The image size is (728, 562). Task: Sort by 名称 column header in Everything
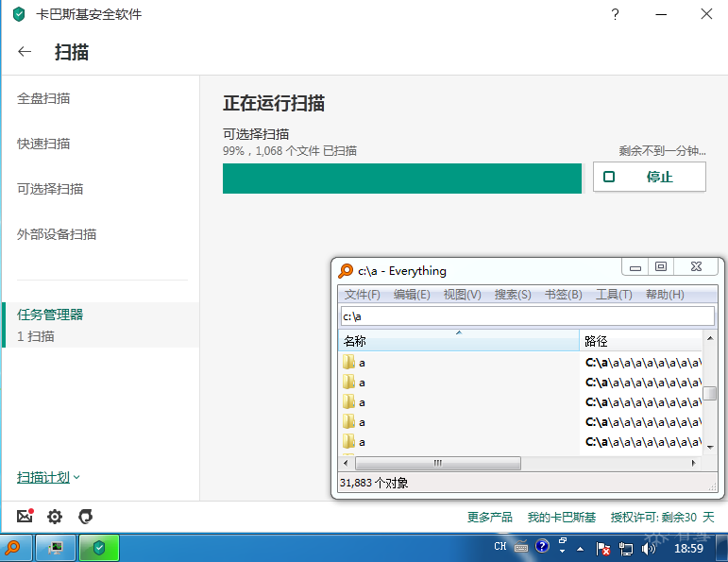click(x=459, y=341)
